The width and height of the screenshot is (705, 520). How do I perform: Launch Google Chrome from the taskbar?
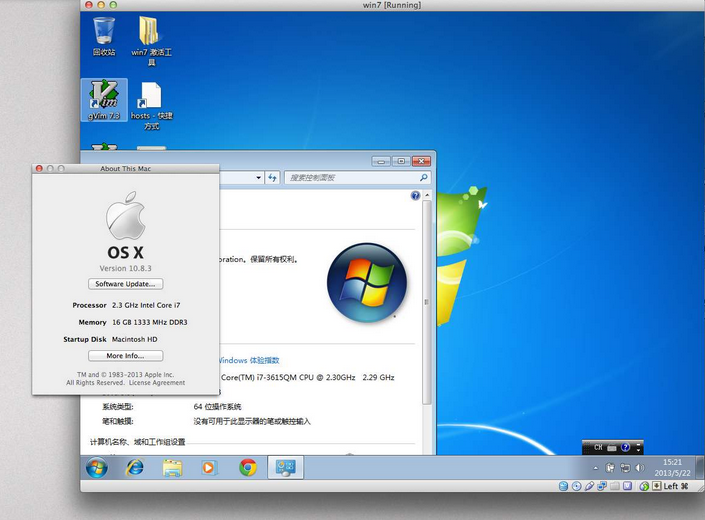coord(247,467)
